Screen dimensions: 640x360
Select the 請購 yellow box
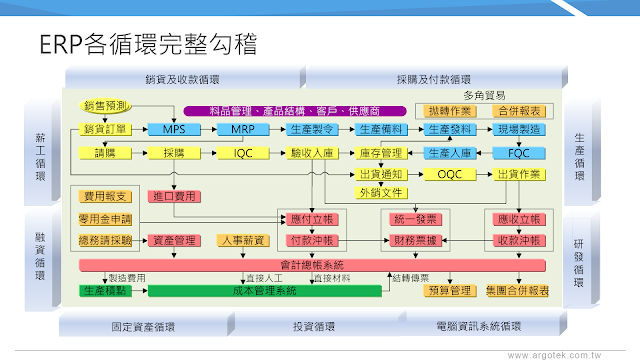(x=105, y=153)
